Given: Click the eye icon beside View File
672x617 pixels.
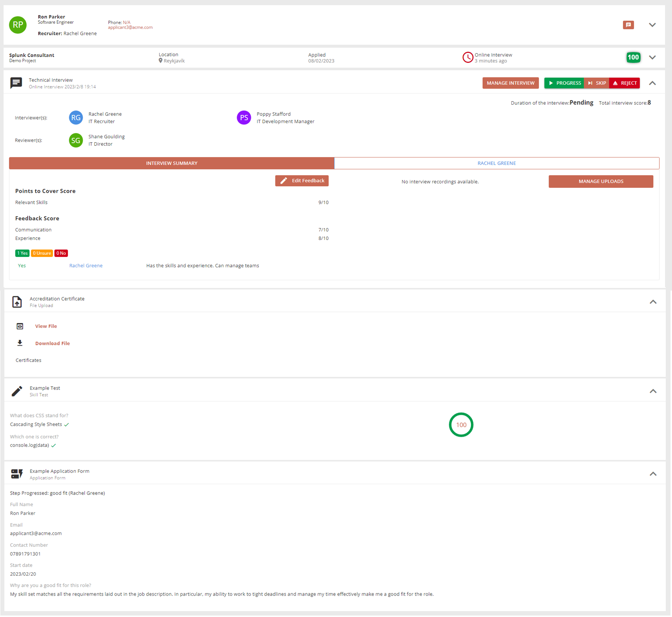Looking at the screenshot, I should click(20, 326).
